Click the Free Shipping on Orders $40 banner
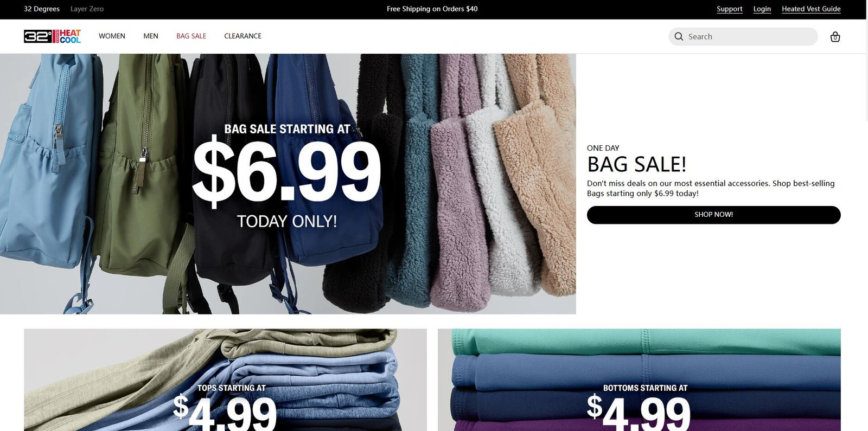 coord(432,9)
